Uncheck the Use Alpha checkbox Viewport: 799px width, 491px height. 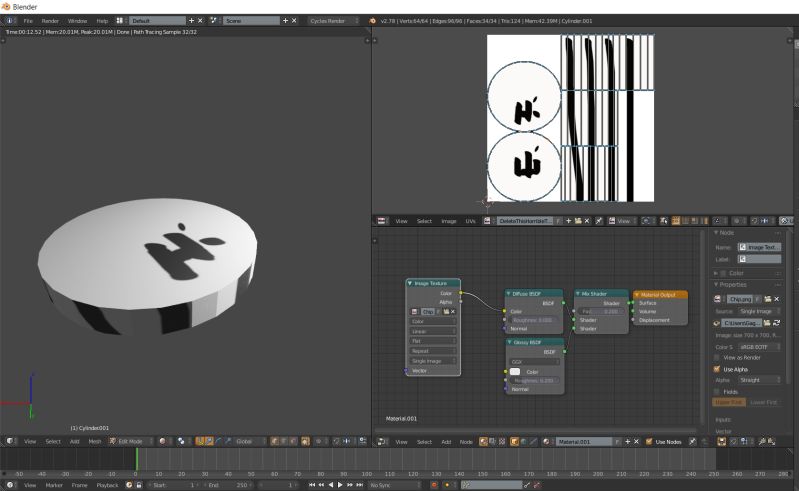coord(717,369)
